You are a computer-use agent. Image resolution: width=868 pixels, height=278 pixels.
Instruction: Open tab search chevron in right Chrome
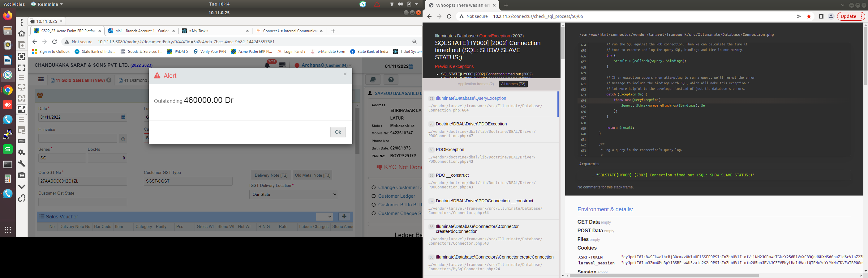(x=842, y=5)
